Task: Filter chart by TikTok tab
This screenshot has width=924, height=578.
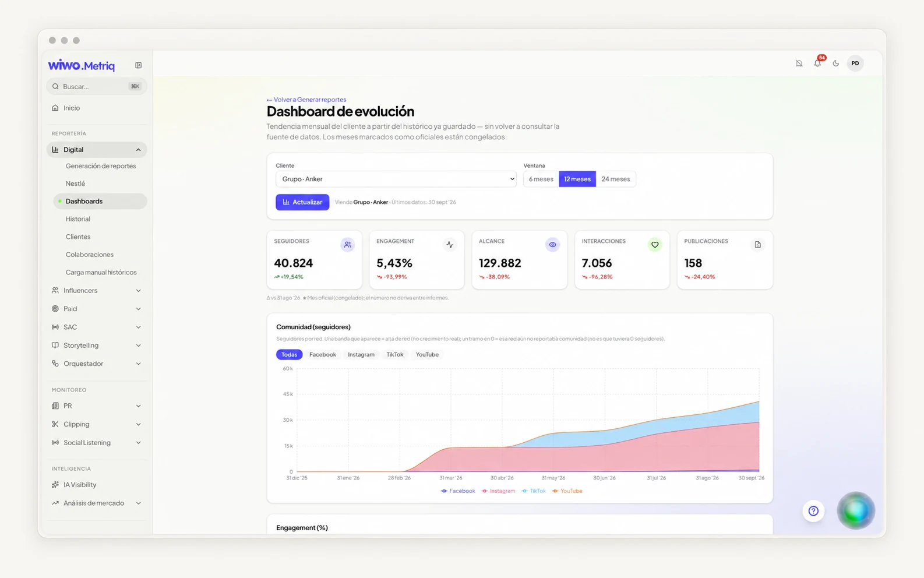Action: [394, 354]
